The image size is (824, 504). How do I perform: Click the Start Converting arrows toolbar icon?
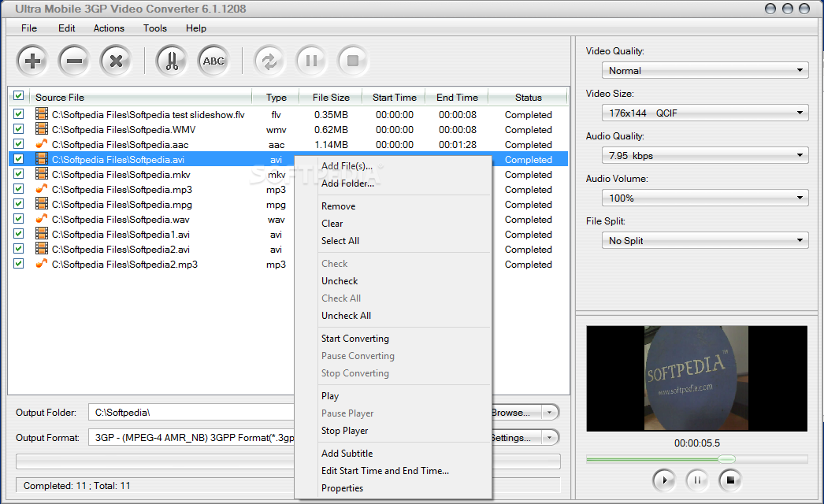point(269,61)
